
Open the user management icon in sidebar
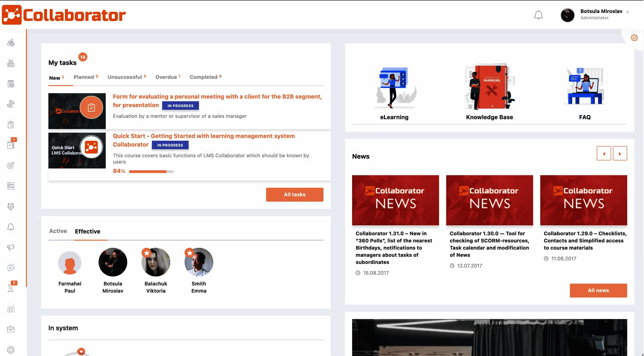pyautogui.click(x=11, y=43)
